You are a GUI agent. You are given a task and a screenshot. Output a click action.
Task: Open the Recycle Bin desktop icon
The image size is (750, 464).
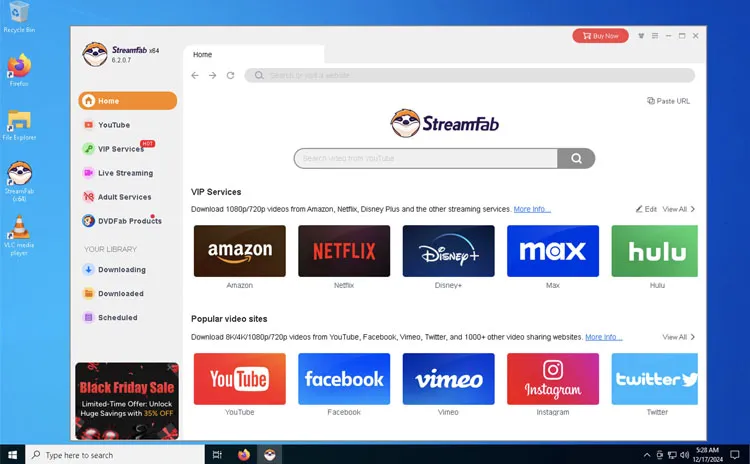[x=19, y=17]
